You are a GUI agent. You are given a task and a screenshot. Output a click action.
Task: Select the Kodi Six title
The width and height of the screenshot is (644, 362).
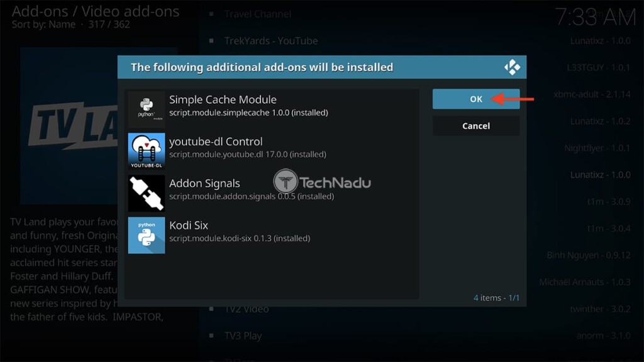click(x=189, y=226)
